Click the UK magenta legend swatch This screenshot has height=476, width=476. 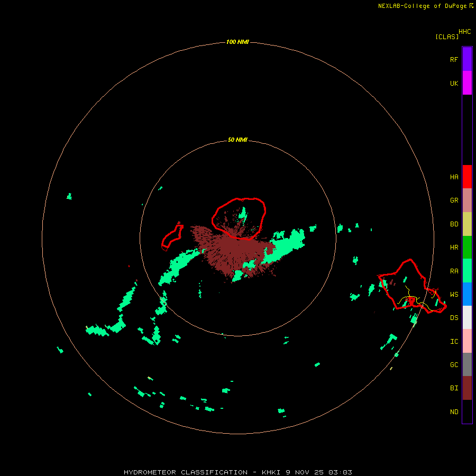[467, 83]
